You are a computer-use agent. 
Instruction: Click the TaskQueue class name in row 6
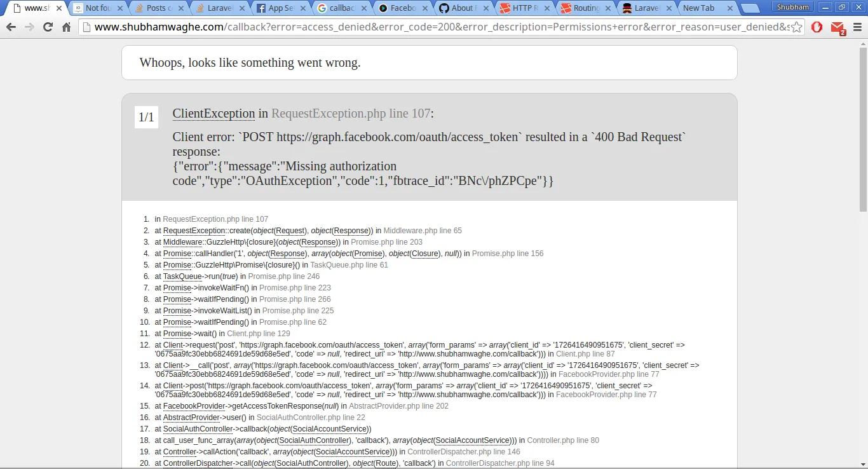(x=183, y=276)
